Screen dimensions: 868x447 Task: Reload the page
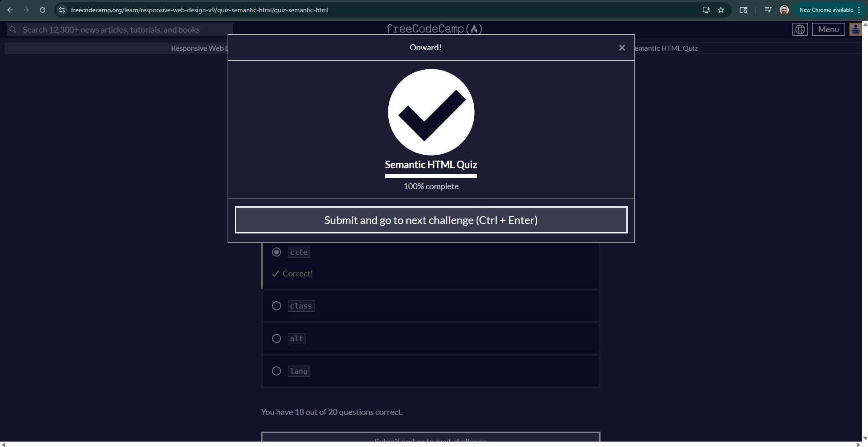(x=43, y=10)
